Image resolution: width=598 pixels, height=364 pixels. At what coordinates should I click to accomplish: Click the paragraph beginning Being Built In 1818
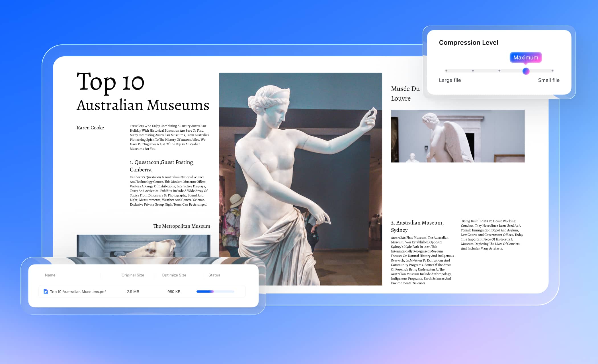click(492, 235)
